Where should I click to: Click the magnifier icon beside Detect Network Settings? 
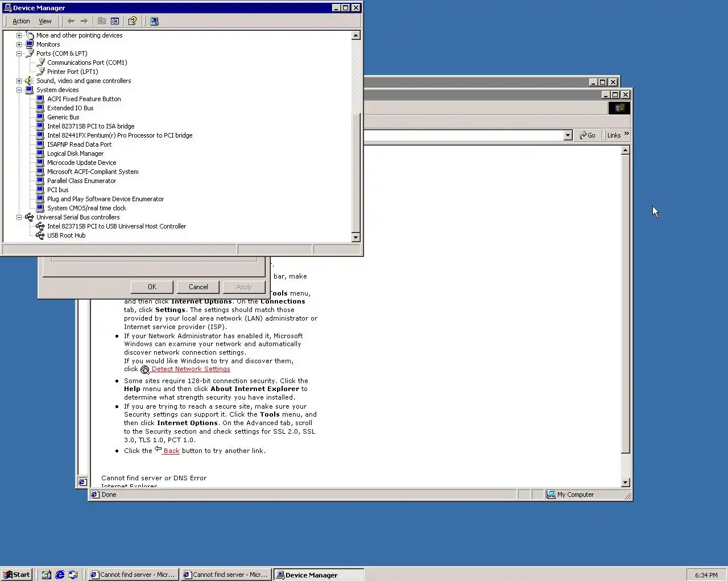[145, 369]
